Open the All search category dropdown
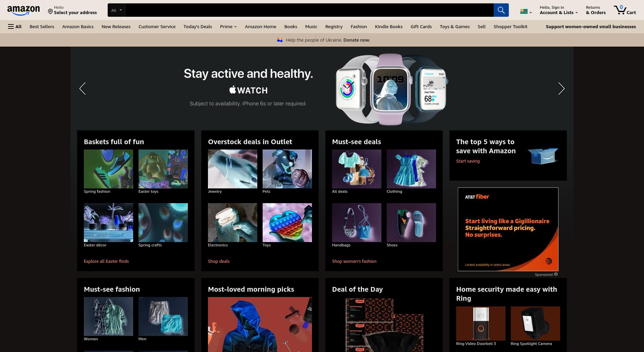This screenshot has width=644, height=352. click(x=116, y=10)
